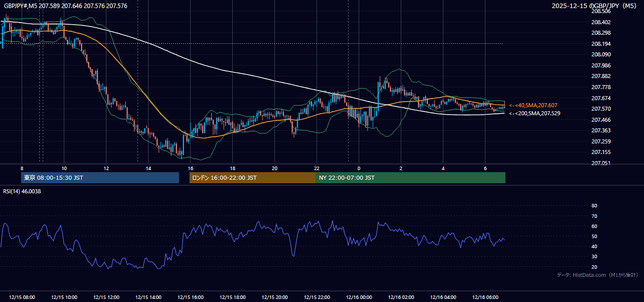
Task: Click the 12/15 14:00 time axis label
Action: coord(148,297)
